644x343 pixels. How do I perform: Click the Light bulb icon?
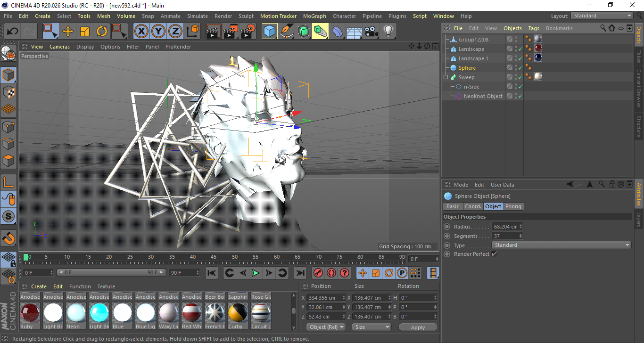point(388,32)
